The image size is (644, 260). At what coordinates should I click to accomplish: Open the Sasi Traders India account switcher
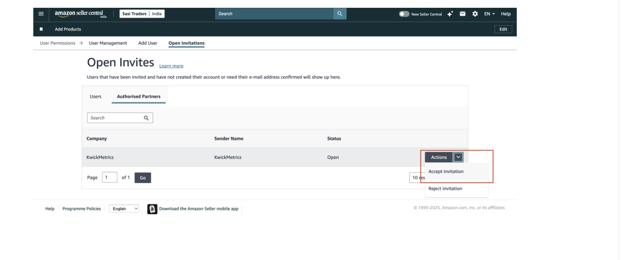142,14
